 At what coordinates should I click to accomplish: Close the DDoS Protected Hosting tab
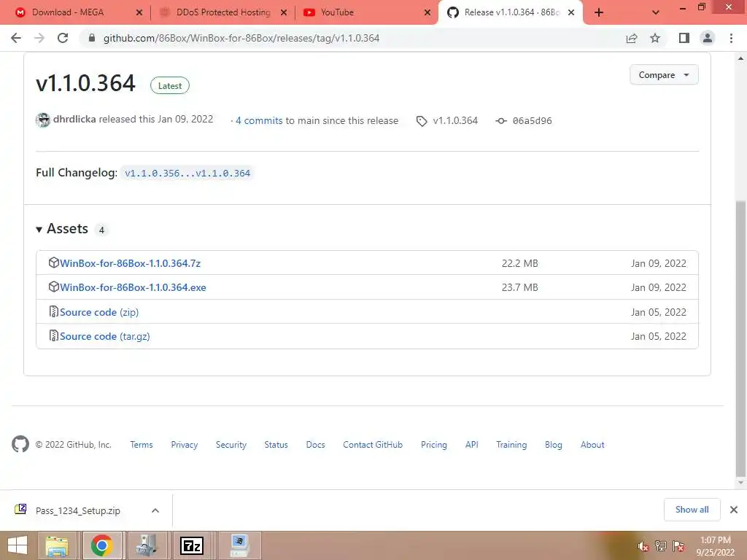[x=284, y=12]
